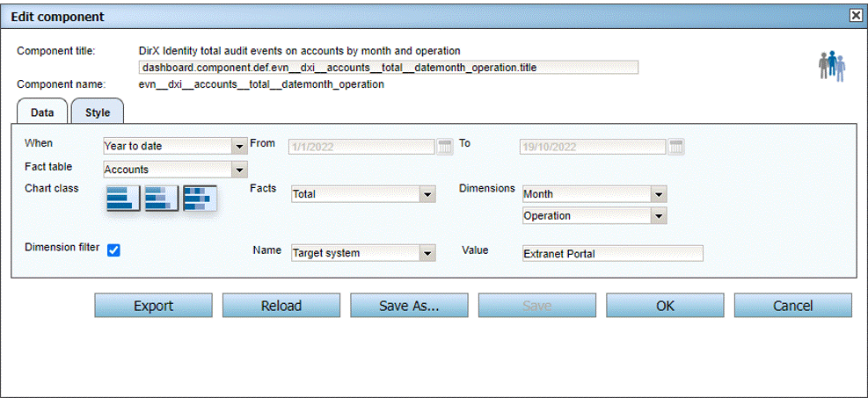Expand the Name dropdown showing Target system
This screenshot has height=398, width=868.
click(x=427, y=253)
